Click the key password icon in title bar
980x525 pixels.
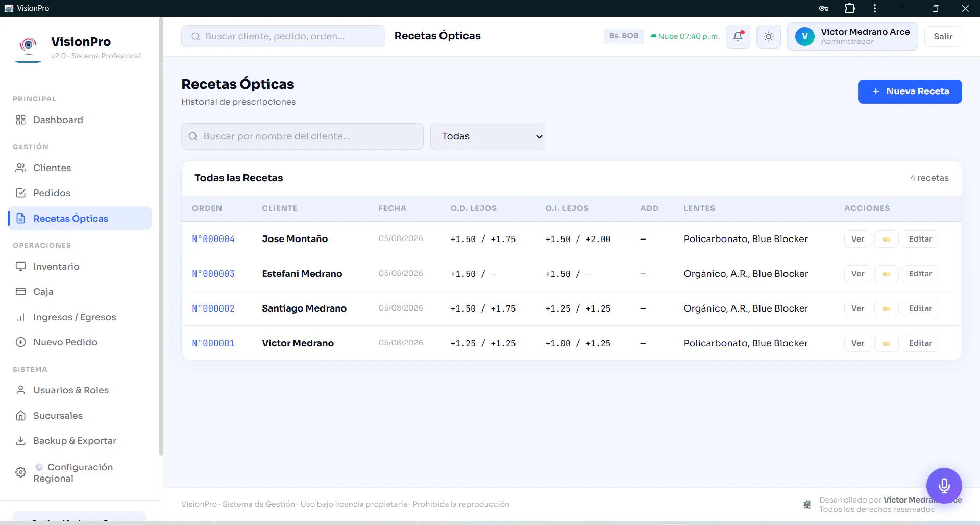click(x=824, y=8)
